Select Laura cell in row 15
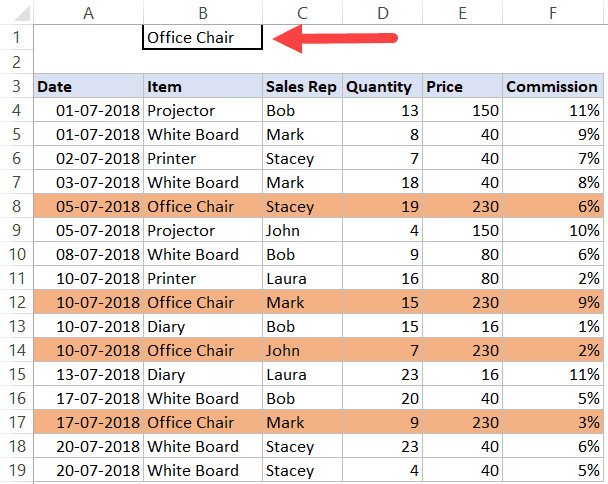Screen dimensions: 608x484 click(302, 375)
